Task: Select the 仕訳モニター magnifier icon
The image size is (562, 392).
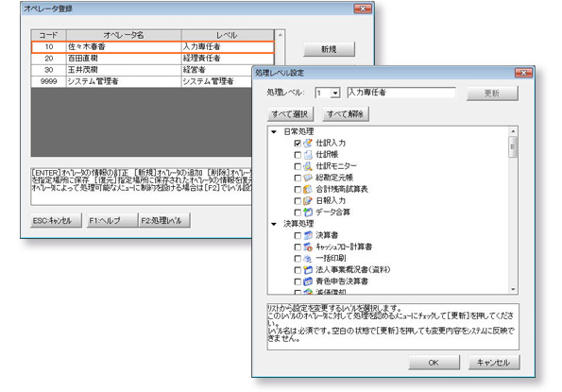Action: pos(308,166)
